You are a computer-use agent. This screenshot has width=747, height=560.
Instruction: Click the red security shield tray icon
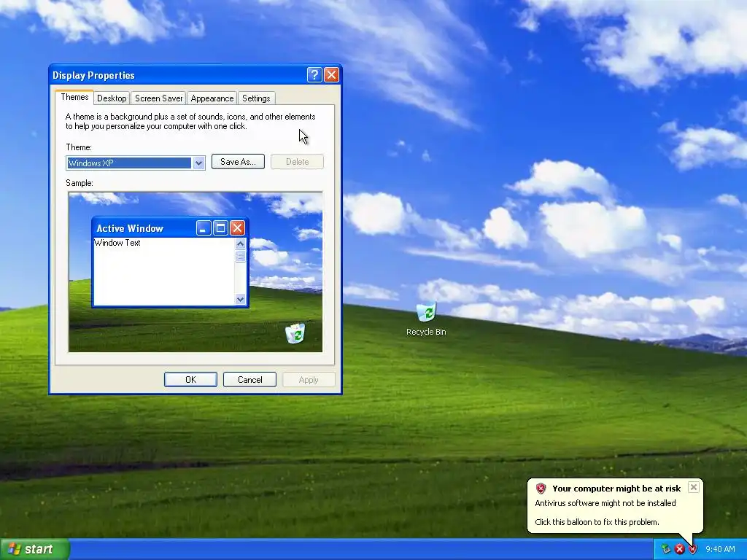click(693, 549)
